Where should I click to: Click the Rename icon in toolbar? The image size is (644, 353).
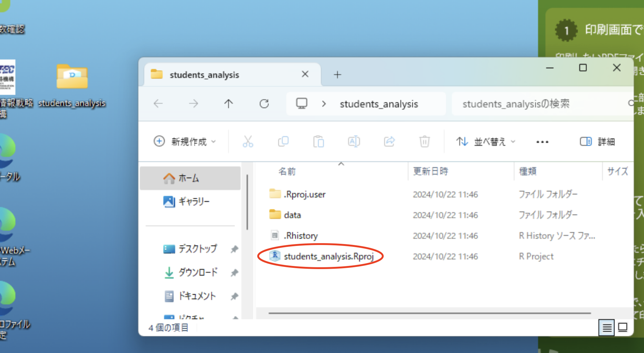pyautogui.click(x=354, y=142)
